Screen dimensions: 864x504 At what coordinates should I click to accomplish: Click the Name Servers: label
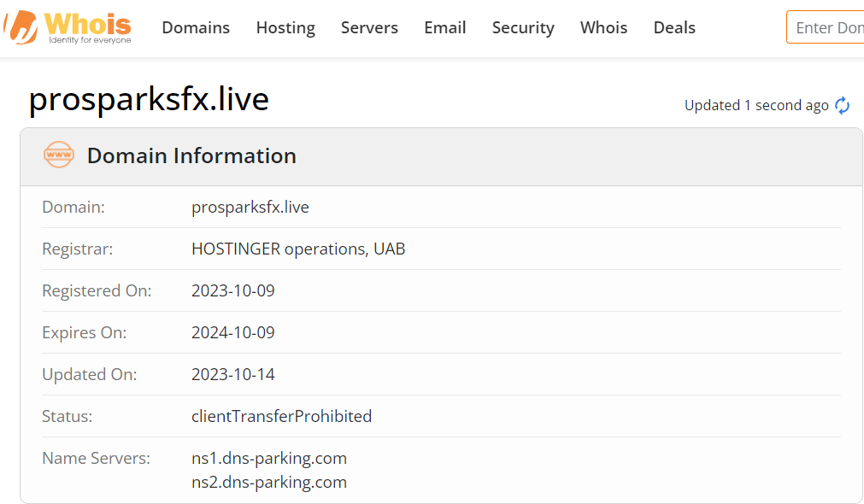[x=96, y=458]
